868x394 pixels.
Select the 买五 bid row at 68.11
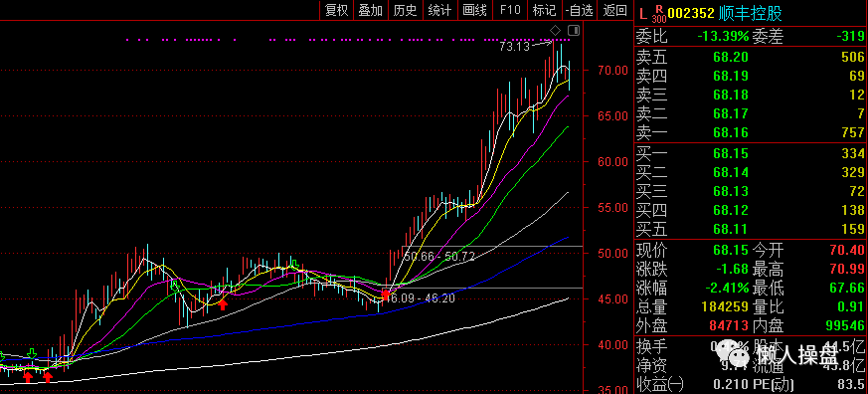tap(750, 229)
